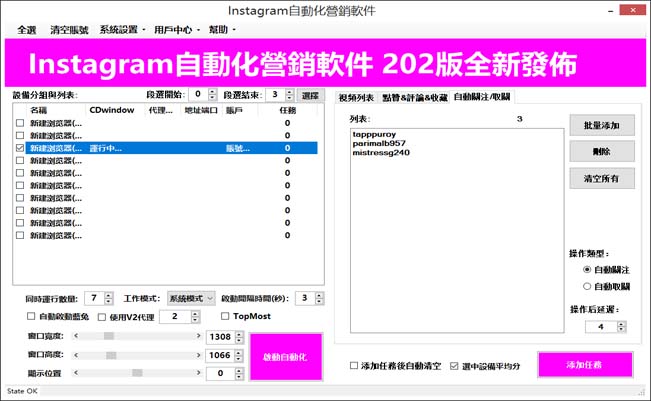The image size is (651, 401).
Task: Toggle 選中設備平均分 checkbox
Action: (454, 366)
